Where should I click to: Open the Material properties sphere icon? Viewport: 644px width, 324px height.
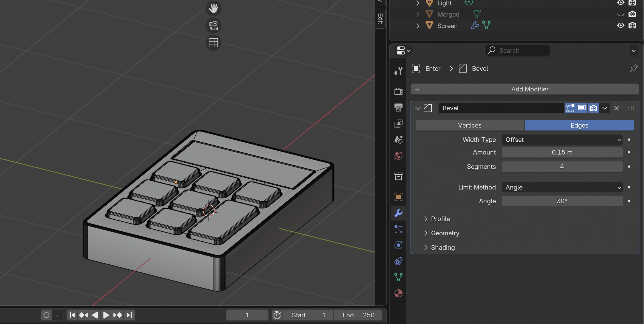click(398, 293)
